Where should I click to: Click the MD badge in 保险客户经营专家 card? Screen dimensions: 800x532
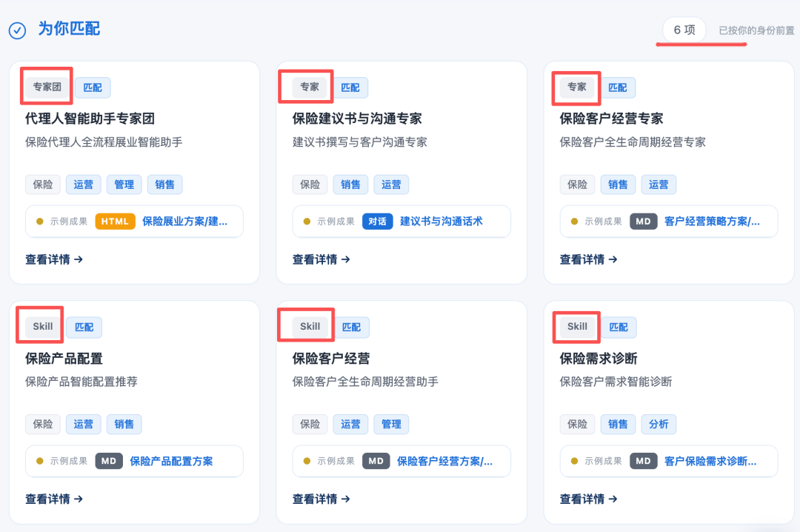643,222
